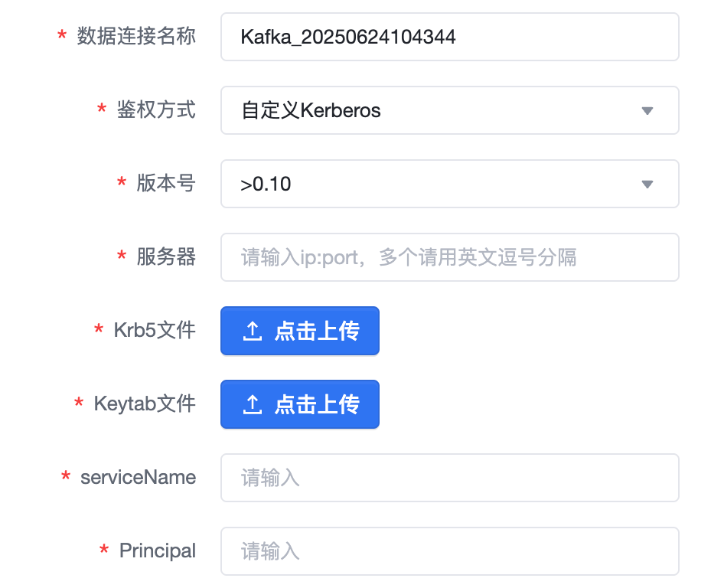Image resolution: width=724 pixels, height=588 pixels.
Task: Focus the 数据连接名称 field with Kafka_20250624104344
Action: coord(449,37)
